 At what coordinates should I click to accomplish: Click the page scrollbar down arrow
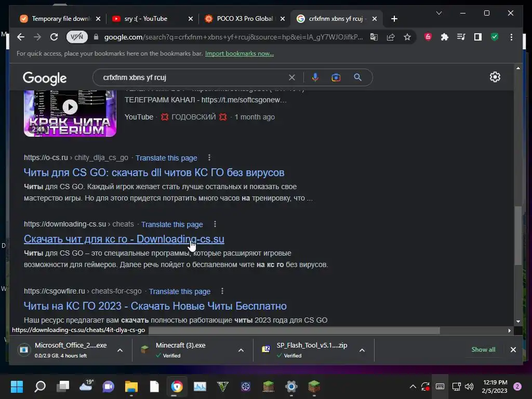[x=518, y=321]
